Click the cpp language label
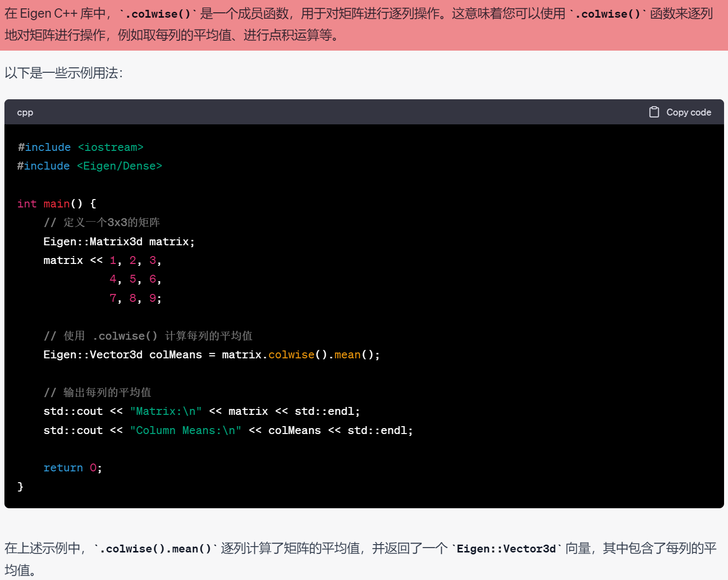Image resolution: width=728 pixels, height=580 pixels. point(25,113)
